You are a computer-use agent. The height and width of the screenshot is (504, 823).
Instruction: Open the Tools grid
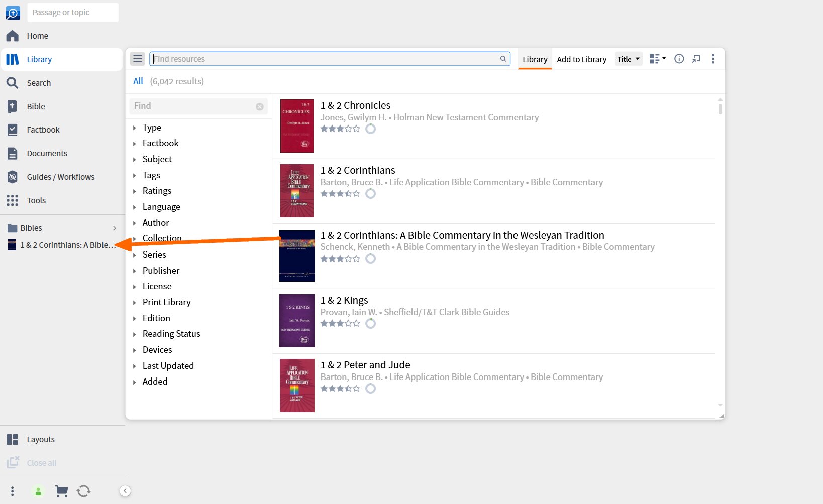coord(62,200)
